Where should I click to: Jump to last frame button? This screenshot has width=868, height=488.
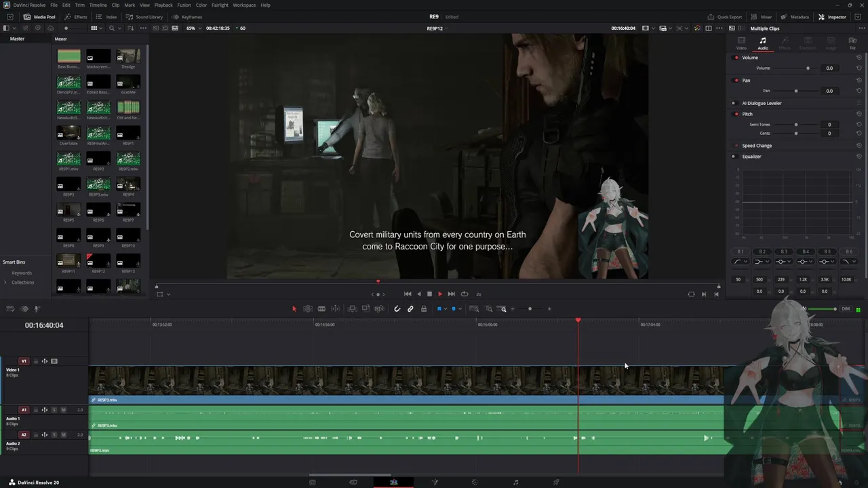452,294
